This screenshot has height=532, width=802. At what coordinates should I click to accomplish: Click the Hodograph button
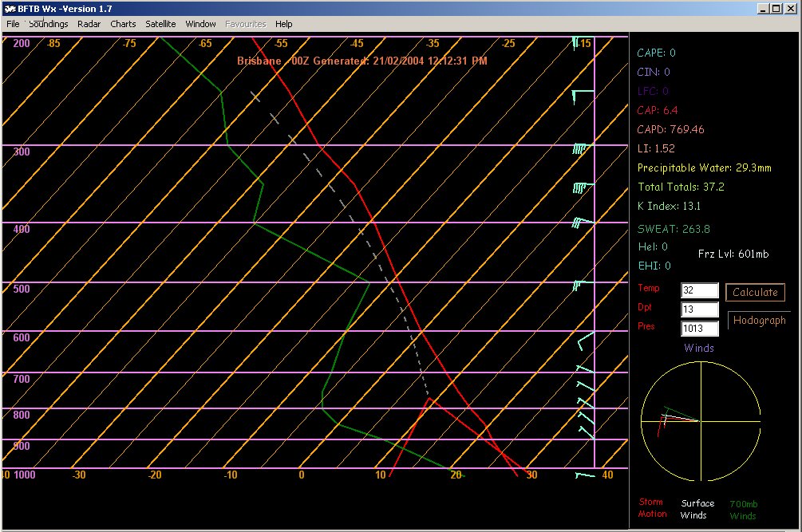pyautogui.click(x=759, y=321)
